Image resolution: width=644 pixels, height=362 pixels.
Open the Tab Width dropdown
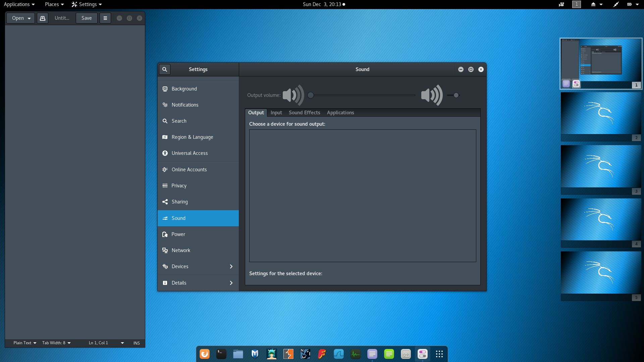56,343
